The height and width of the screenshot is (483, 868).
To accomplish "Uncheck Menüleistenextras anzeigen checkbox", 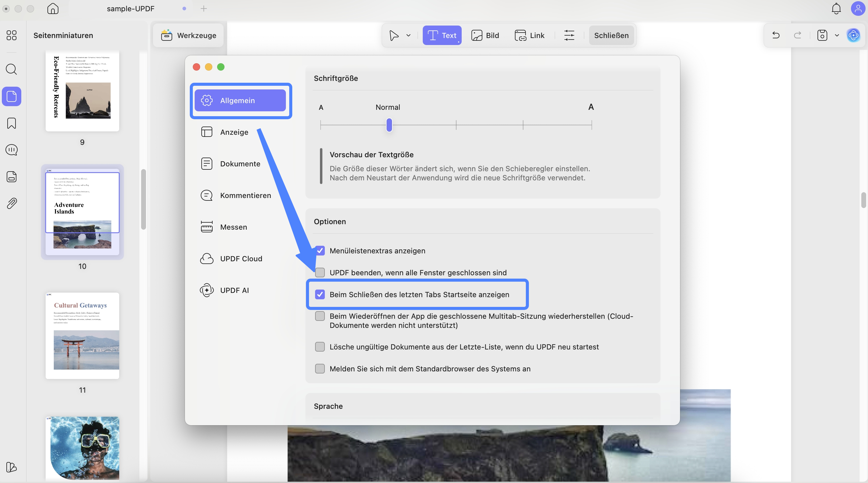I will tap(320, 251).
